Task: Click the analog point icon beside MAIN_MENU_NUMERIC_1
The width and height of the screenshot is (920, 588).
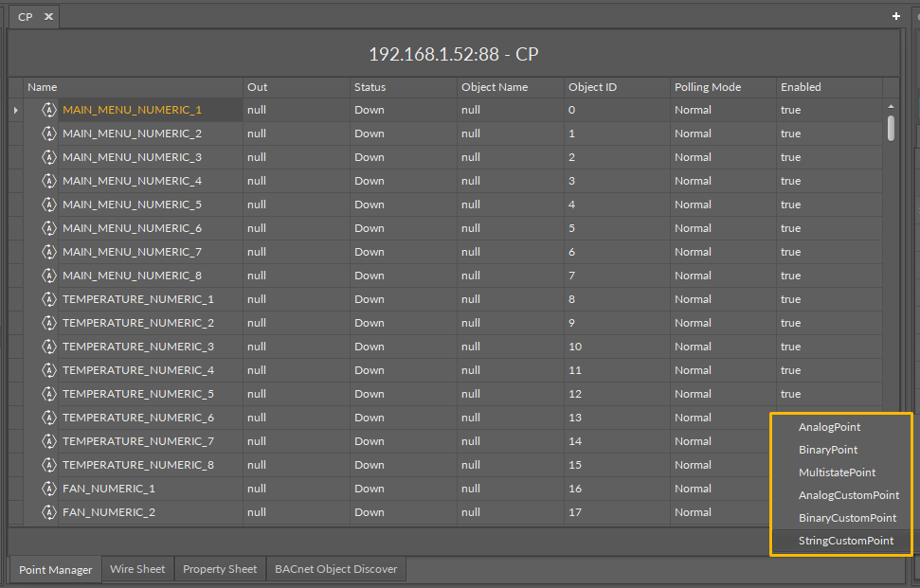Action: pyautogui.click(x=49, y=110)
